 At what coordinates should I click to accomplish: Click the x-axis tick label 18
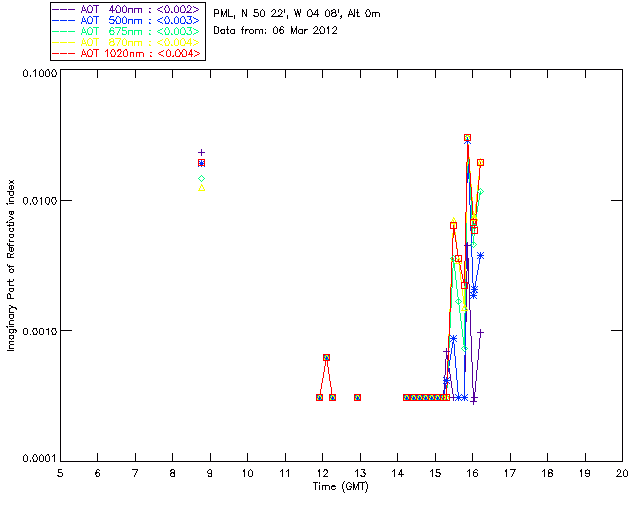(x=547, y=473)
